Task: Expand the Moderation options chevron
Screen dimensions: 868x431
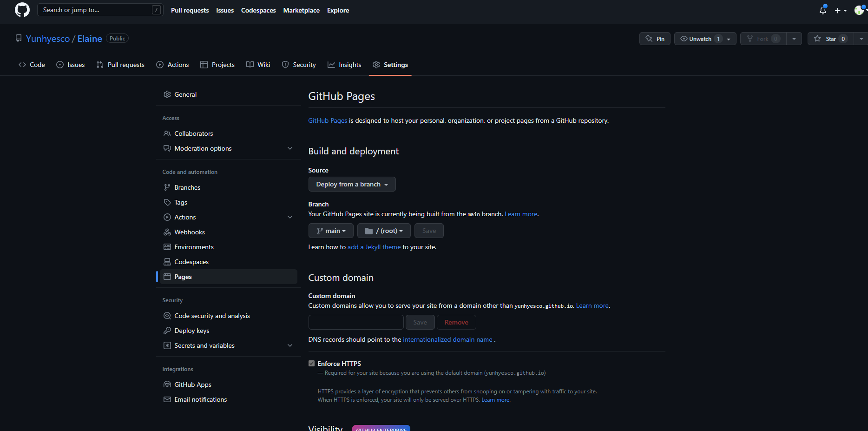Action: tap(290, 148)
